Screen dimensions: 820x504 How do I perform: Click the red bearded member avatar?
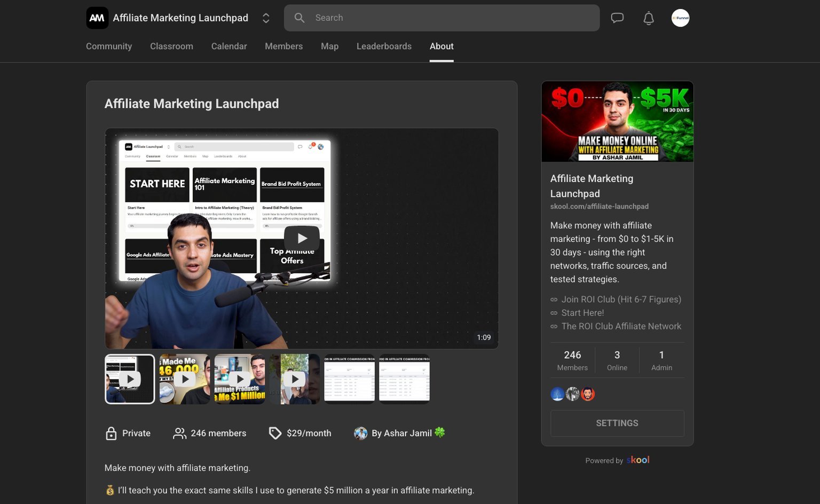pos(588,394)
